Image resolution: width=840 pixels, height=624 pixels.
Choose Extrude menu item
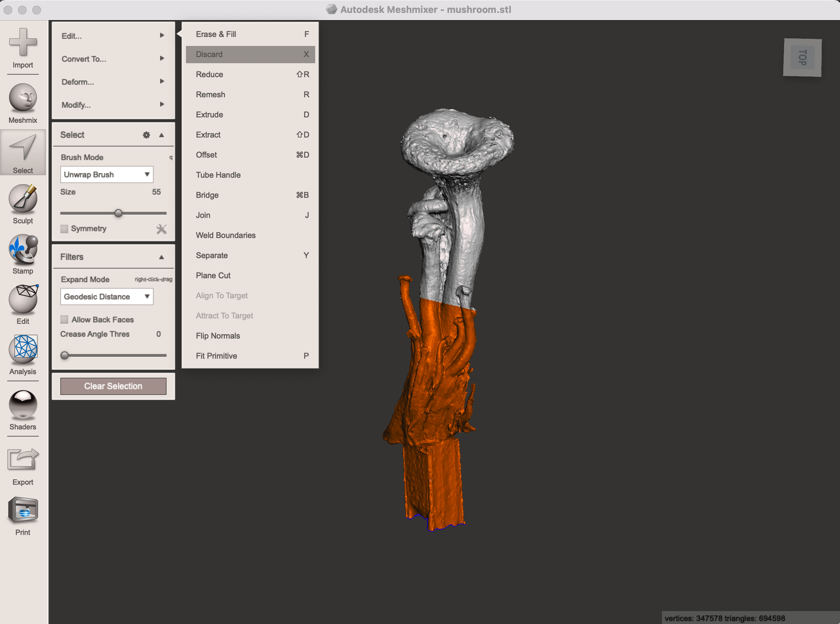250,115
